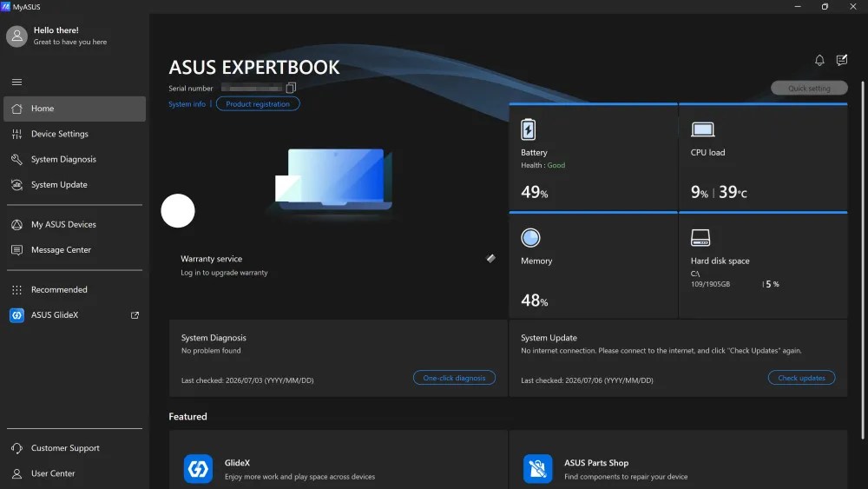Click the Battery 49% value
Viewport: 868px width, 489px height.
(534, 192)
